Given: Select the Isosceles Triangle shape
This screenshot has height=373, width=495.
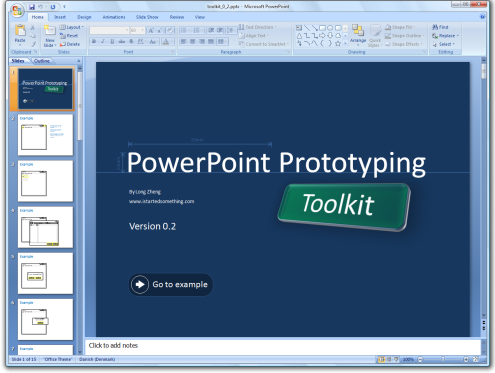Looking at the screenshot, I should point(299,35).
